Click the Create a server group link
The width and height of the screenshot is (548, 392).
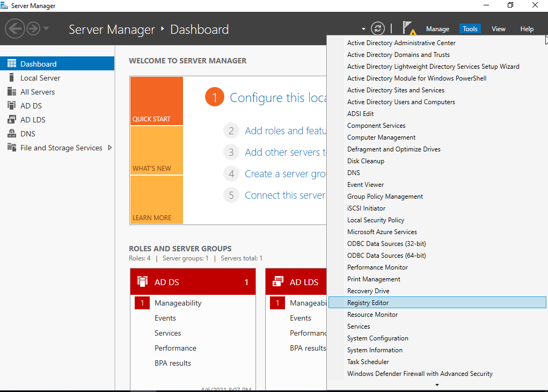(286, 173)
